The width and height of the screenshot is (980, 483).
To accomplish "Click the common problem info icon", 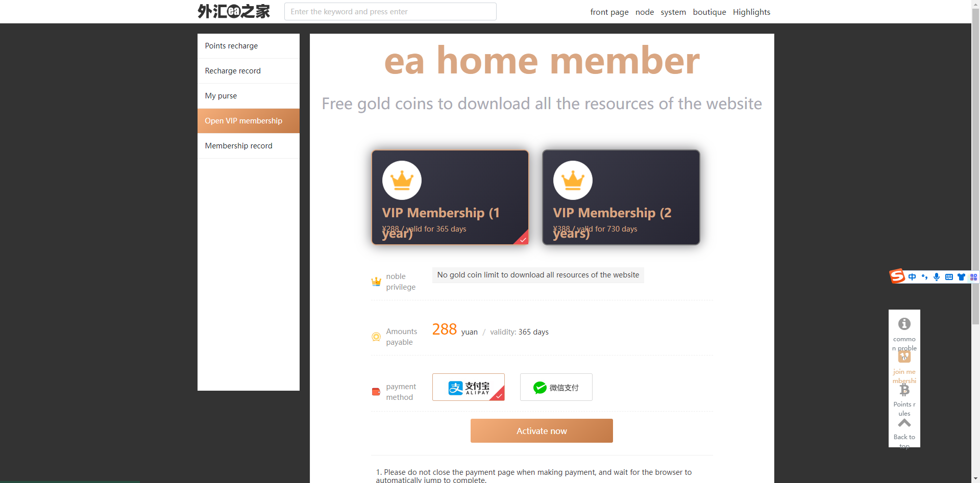I will [x=904, y=324].
